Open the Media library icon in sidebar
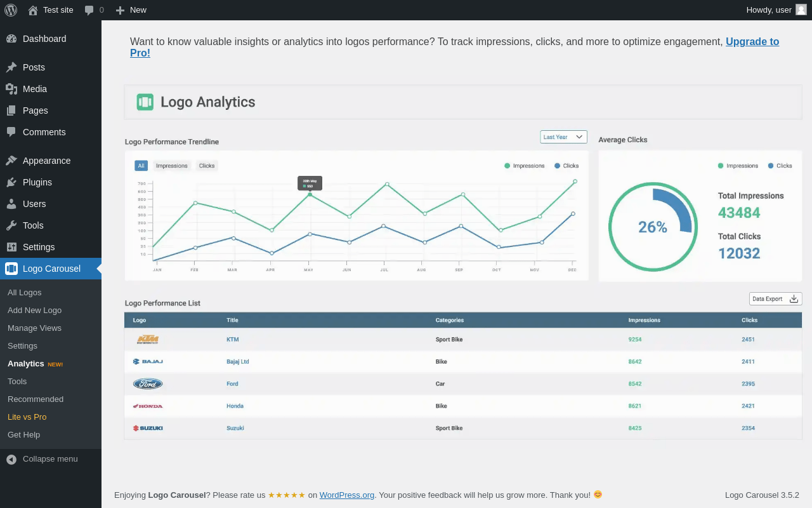Screen dimensions: 812x508 pos(11,89)
